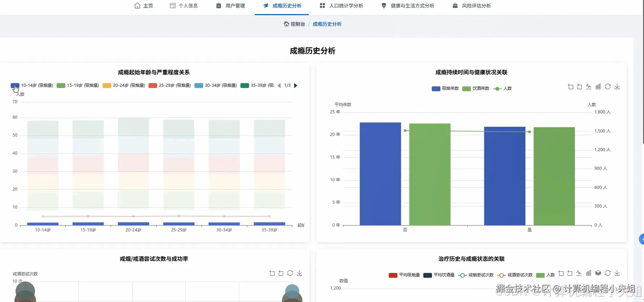Expand the blue side panel handle
Viewport: 644px width, 302px height.
tap(641, 239)
